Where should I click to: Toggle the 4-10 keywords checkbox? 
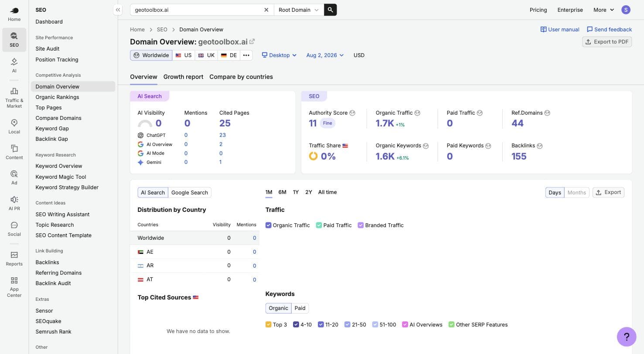(296, 325)
